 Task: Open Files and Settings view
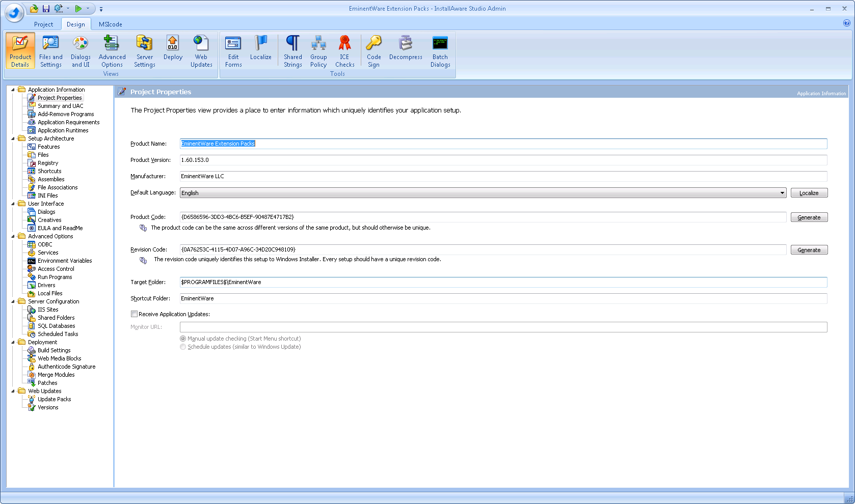[50, 50]
